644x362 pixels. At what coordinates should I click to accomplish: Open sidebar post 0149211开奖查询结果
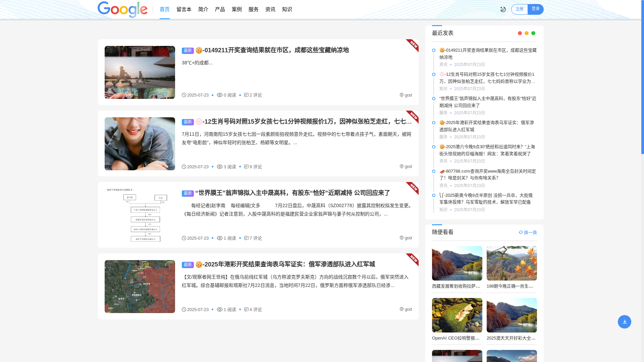(x=488, y=54)
